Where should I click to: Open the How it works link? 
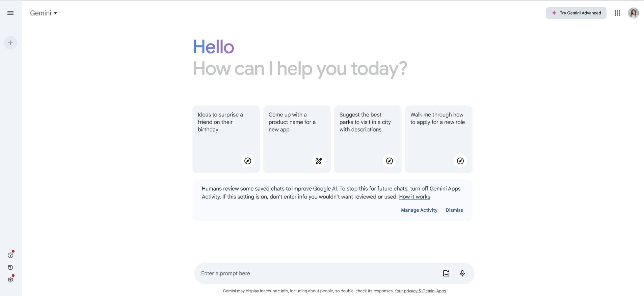[x=414, y=197]
